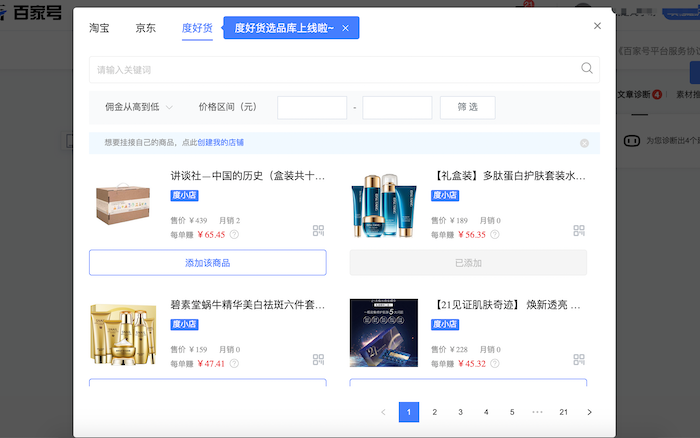
Task: Click the search magnifier icon
Action: (x=587, y=68)
